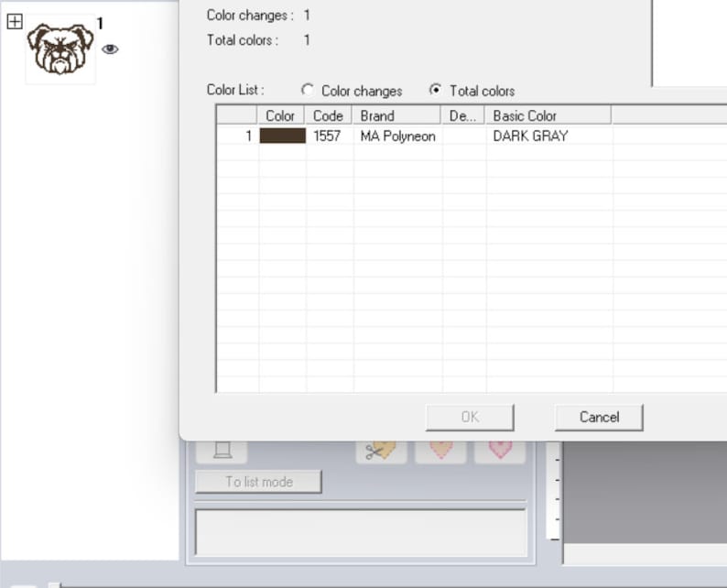Click the Code column header

(328, 115)
